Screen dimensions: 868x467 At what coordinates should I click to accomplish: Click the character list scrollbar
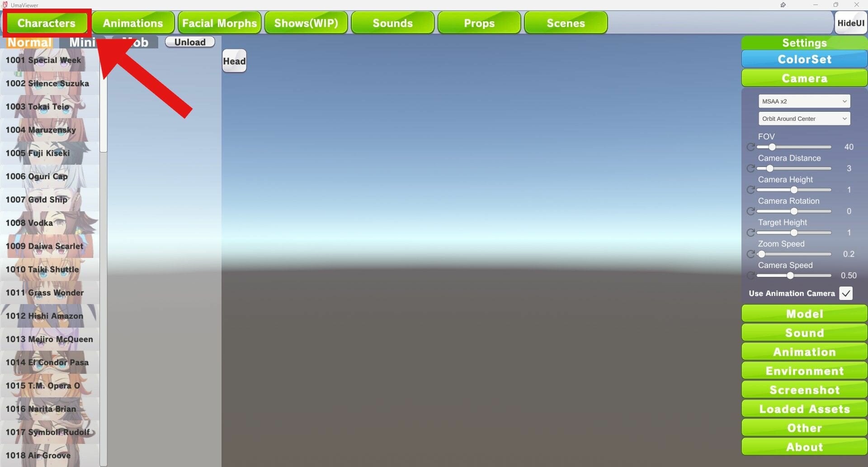[104, 100]
